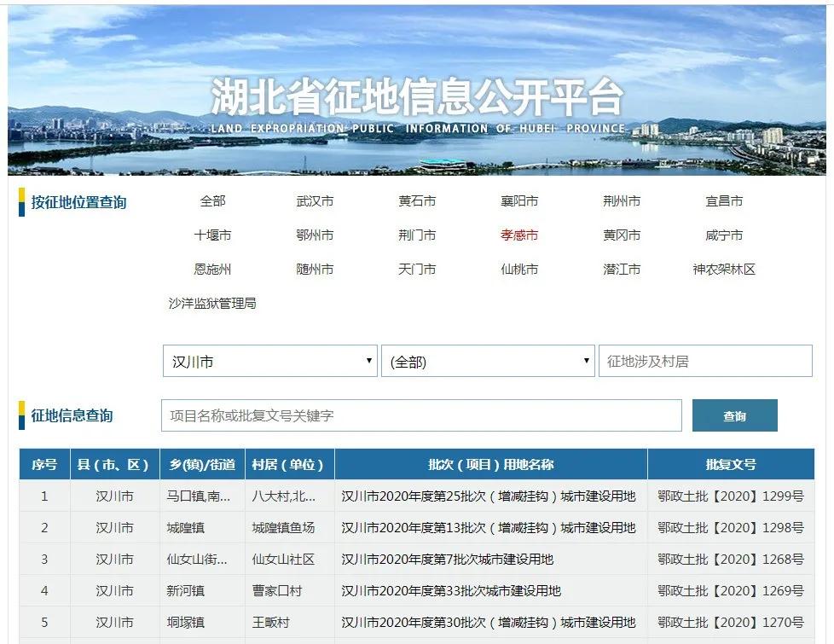Filter by 天门市

pyautogui.click(x=417, y=270)
